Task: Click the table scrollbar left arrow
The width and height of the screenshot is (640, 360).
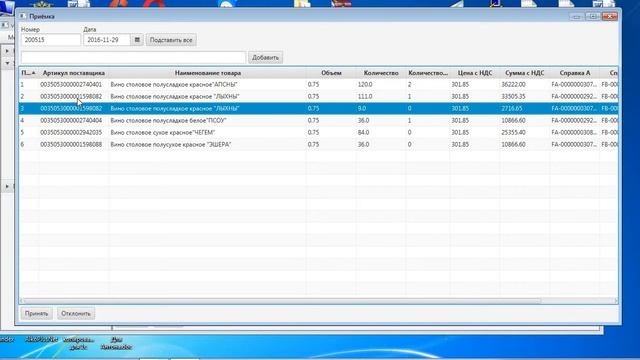Action: pos(22,301)
